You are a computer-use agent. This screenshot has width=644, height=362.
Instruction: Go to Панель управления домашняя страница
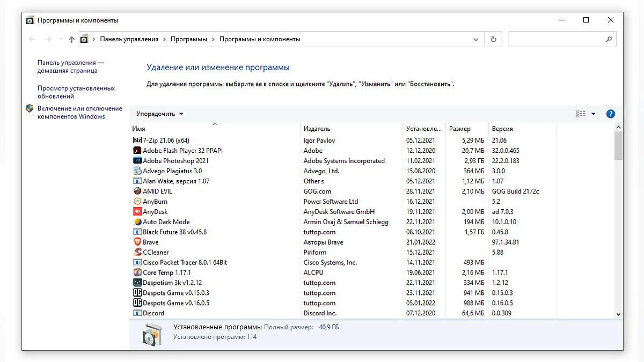pos(70,67)
